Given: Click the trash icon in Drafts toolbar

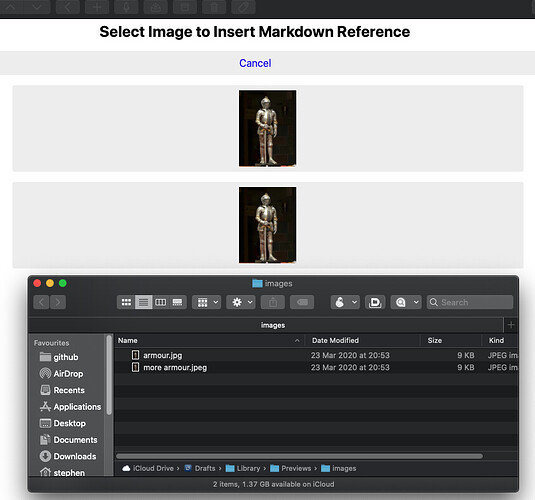Looking at the screenshot, I should tap(214, 7).
